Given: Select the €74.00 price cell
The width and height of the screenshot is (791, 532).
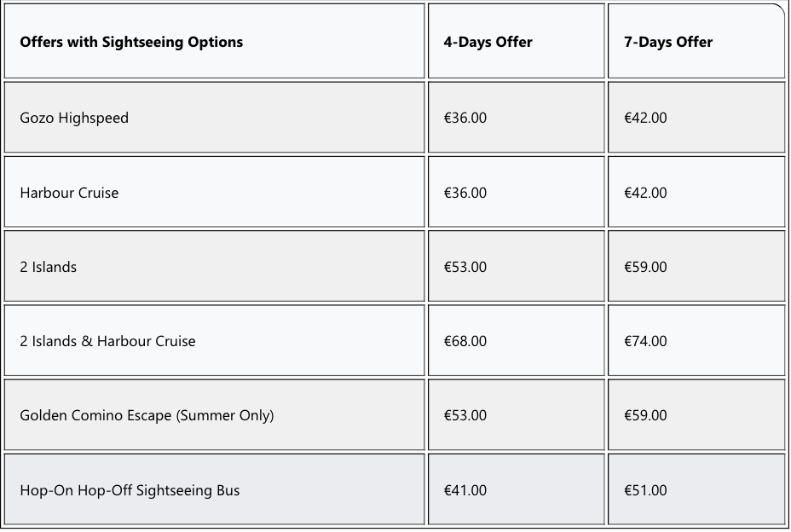Looking at the screenshot, I should [696, 341].
